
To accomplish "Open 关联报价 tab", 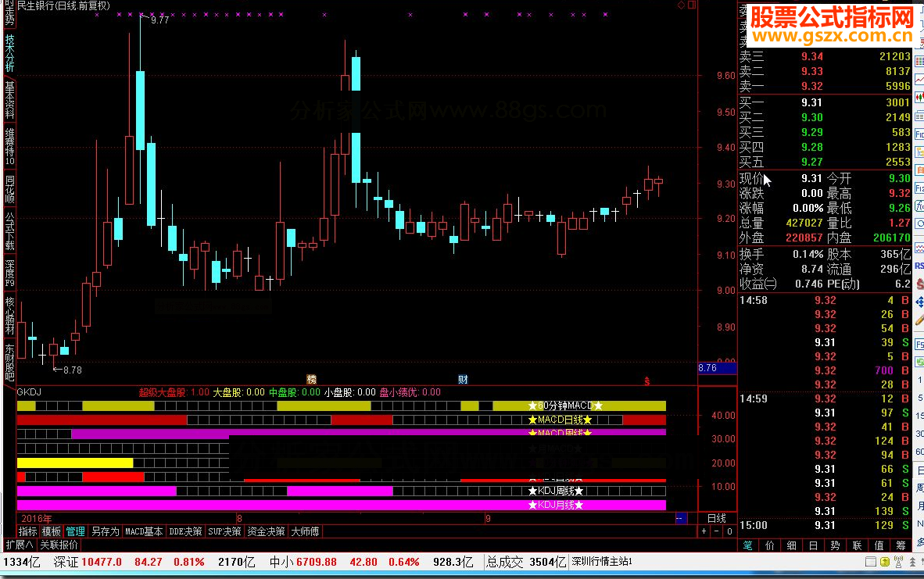I will point(59,545).
